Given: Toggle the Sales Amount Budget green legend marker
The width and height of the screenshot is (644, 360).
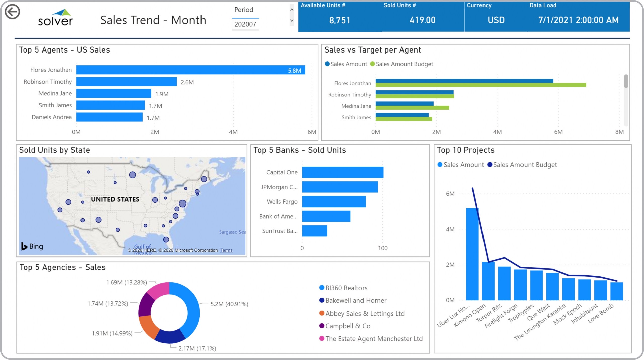Looking at the screenshot, I should click(x=373, y=64).
